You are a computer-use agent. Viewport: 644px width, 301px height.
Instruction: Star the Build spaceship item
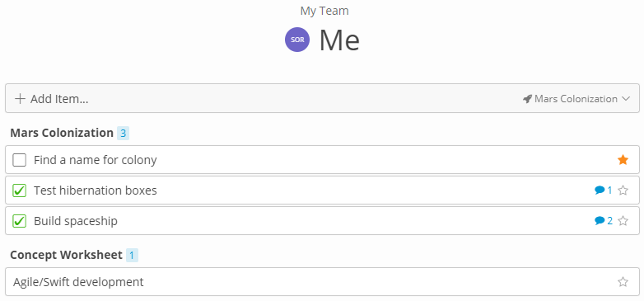623,221
